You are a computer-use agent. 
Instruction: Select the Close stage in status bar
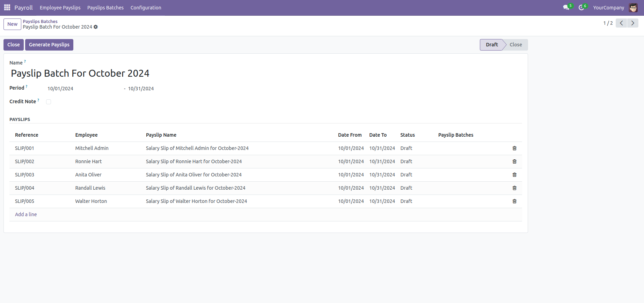click(x=515, y=45)
